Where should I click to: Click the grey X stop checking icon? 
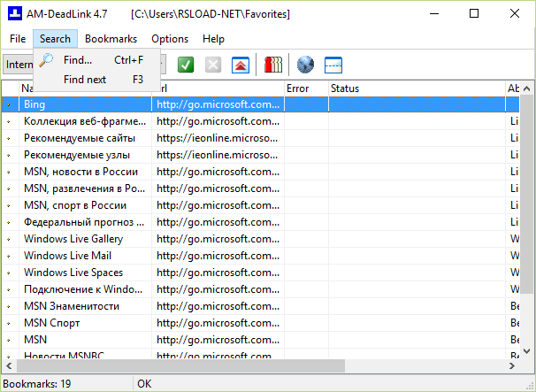213,65
